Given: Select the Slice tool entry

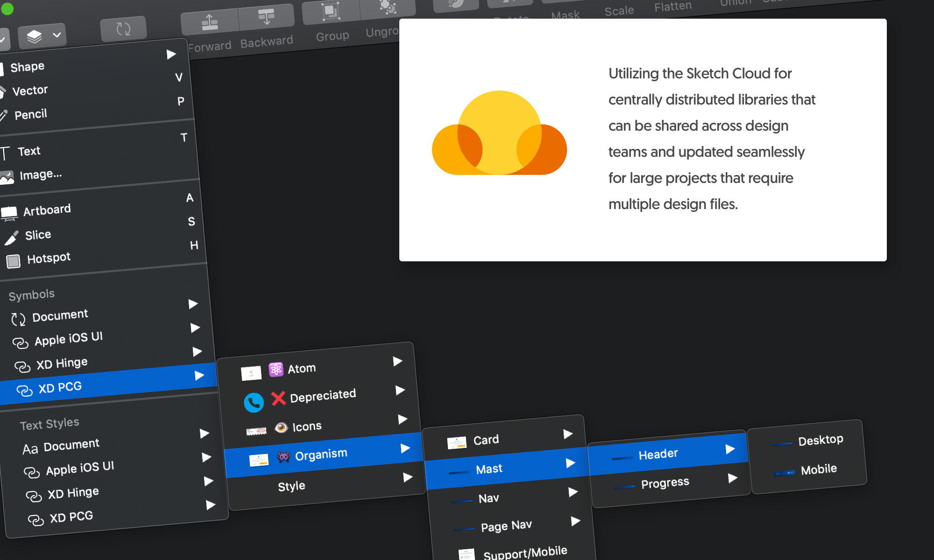Looking at the screenshot, I should (x=38, y=235).
